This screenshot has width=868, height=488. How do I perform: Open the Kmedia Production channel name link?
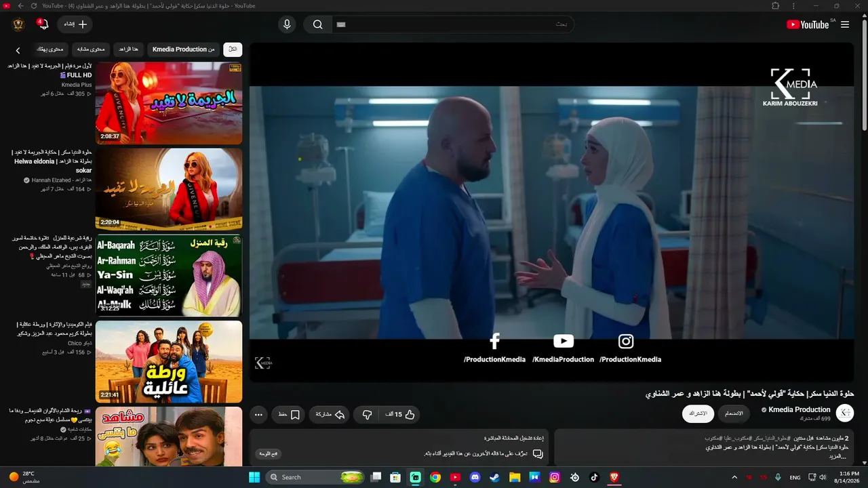click(799, 409)
